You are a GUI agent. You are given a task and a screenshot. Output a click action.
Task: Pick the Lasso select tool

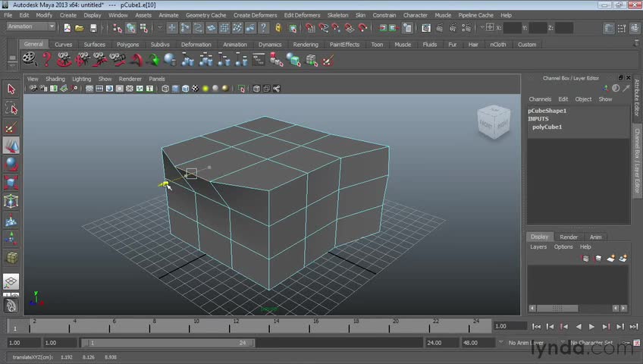click(11, 108)
